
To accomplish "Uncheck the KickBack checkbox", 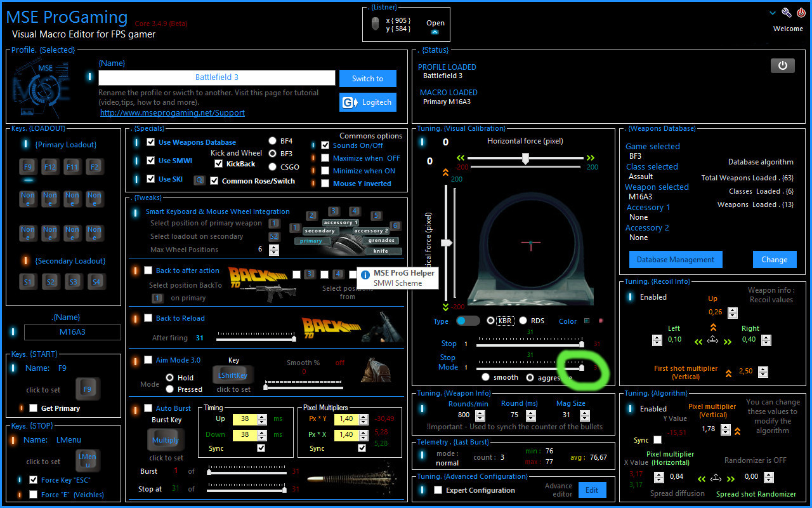I will 219,164.
